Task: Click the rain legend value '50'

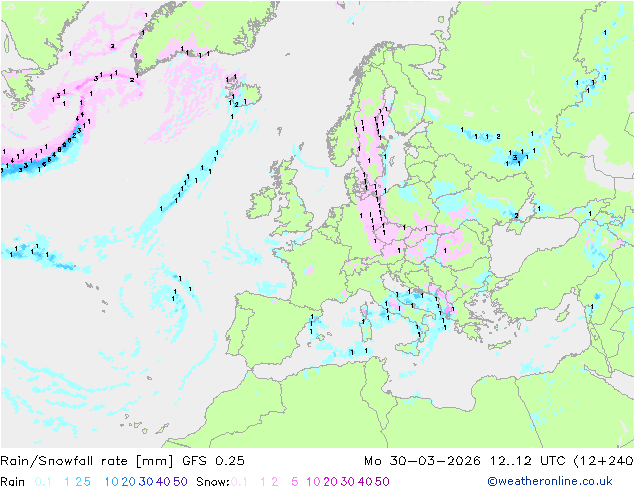Action: pos(180,482)
